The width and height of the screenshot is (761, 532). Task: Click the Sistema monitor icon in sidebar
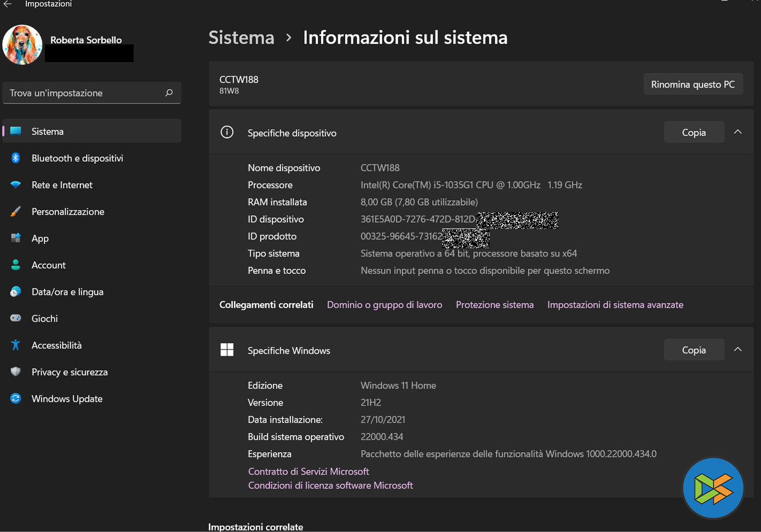16,131
